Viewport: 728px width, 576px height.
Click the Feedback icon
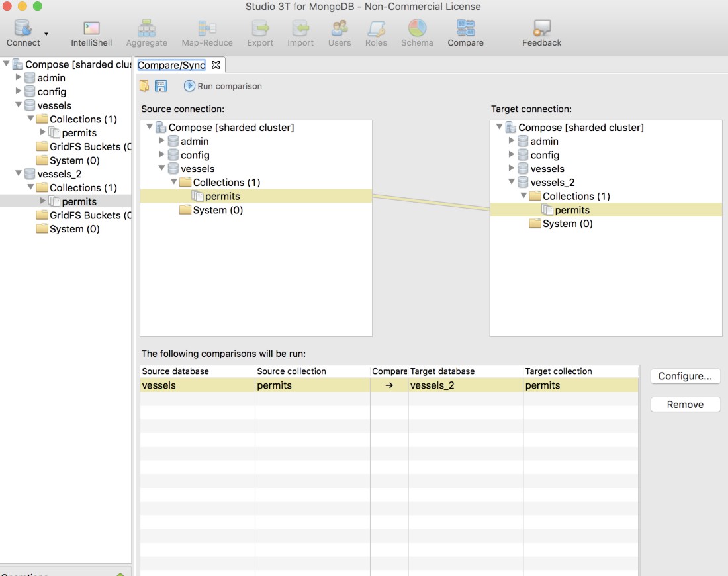pyautogui.click(x=541, y=32)
